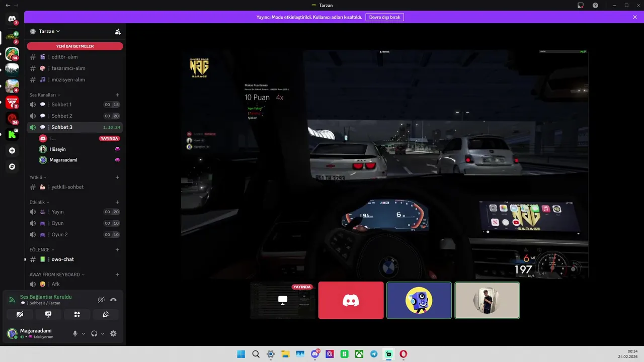
Task: Add a server with the plus icon
Action: point(12,150)
